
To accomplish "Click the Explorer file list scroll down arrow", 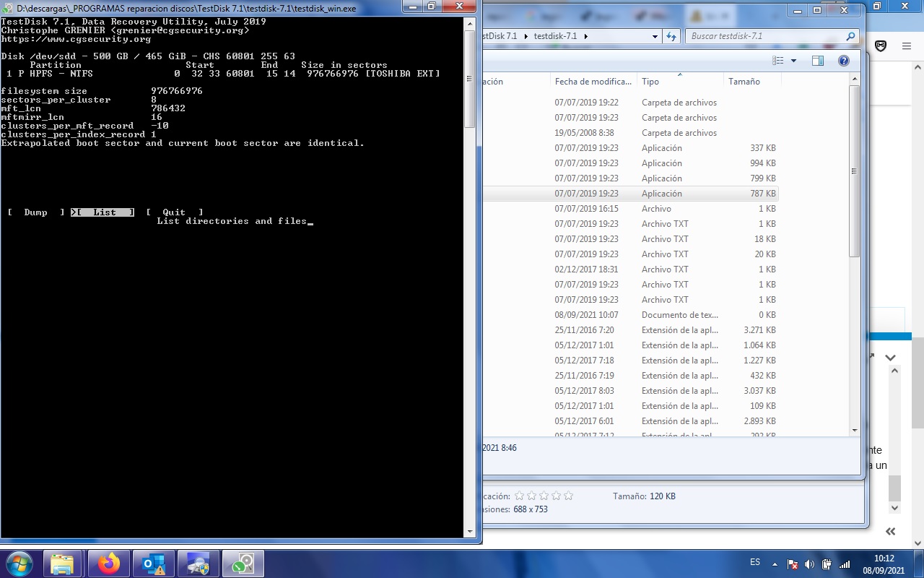I will (855, 431).
